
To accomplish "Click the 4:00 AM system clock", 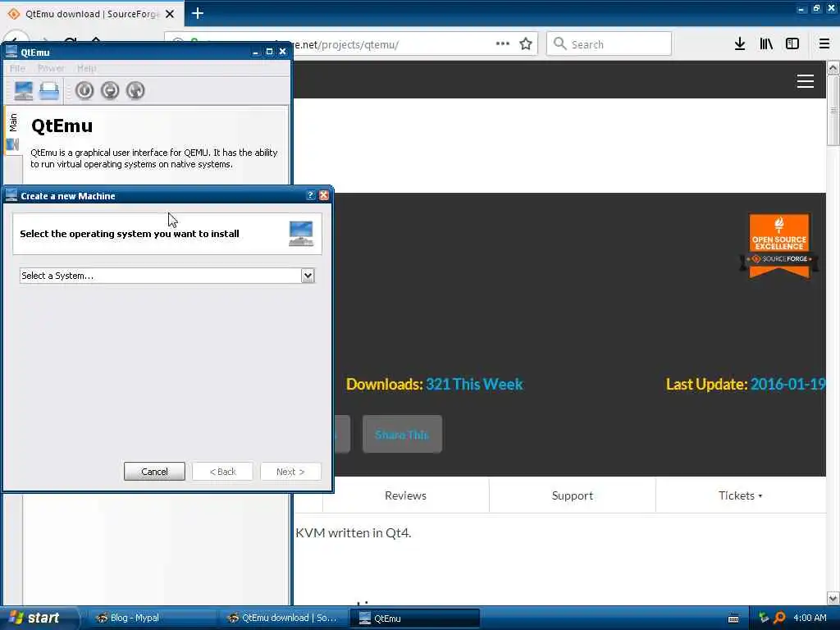I will click(x=810, y=618).
